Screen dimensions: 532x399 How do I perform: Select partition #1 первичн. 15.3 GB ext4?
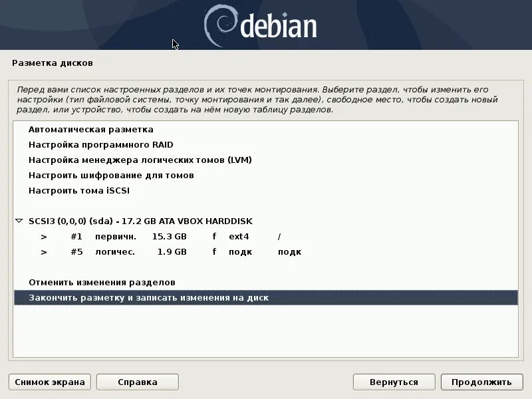click(266, 237)
